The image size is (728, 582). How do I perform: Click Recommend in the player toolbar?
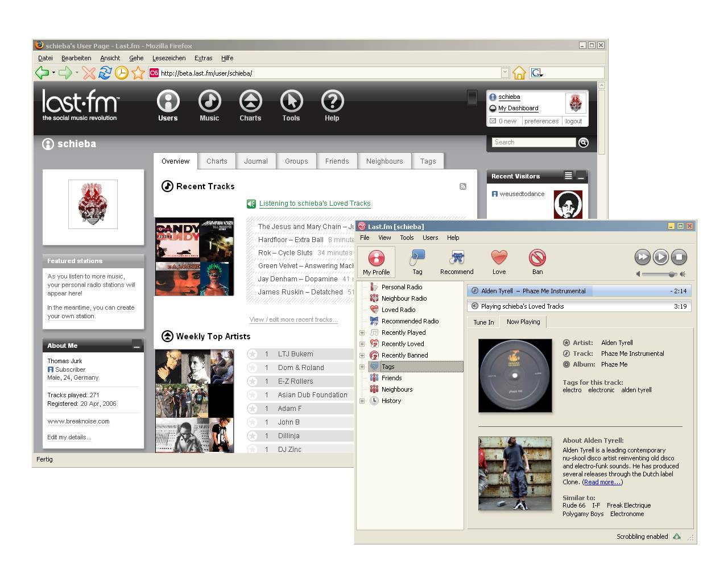tap(457, 262)
